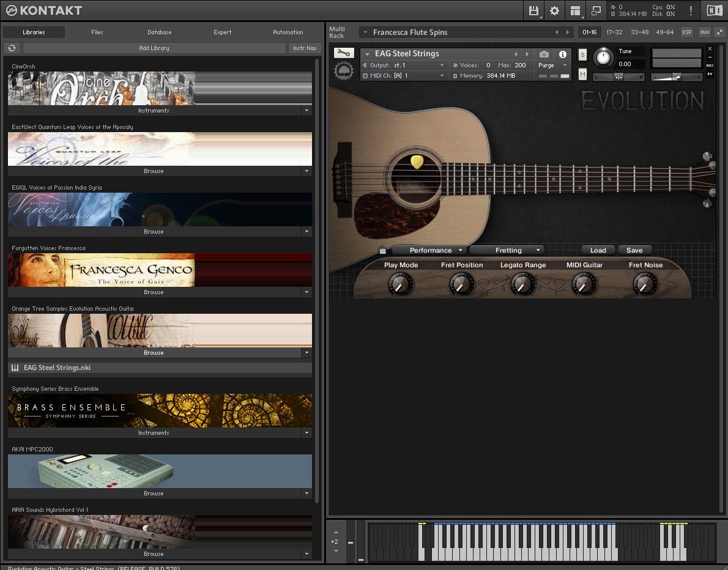
Task: Click the instrument pan slider
Action: pos(619,77)
